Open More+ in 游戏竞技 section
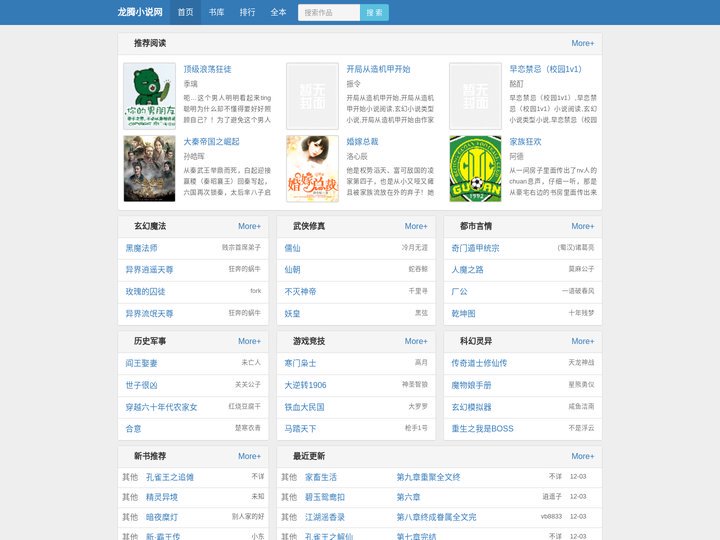 pos(416,341)
